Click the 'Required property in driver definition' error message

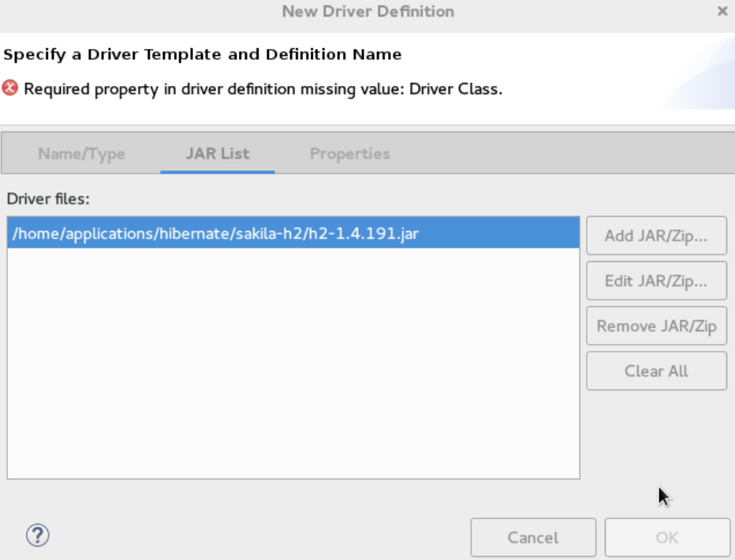tap(263, 88)
